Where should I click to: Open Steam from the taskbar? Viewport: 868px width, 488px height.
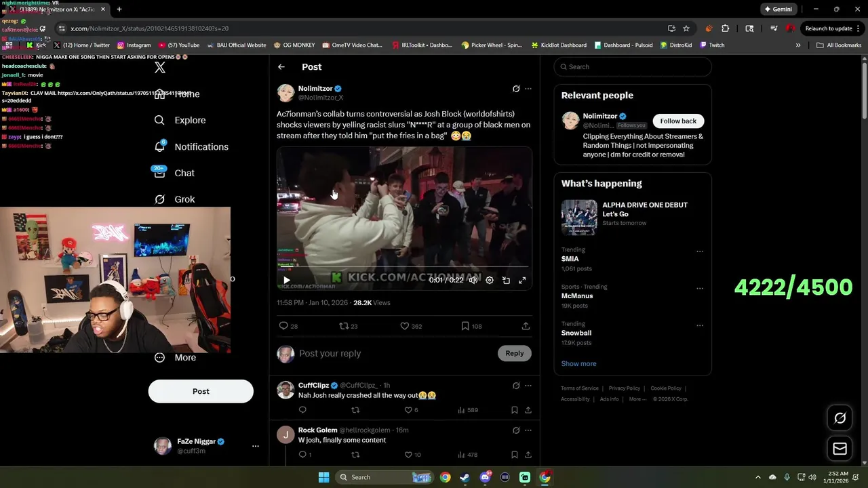coord(465,477)
